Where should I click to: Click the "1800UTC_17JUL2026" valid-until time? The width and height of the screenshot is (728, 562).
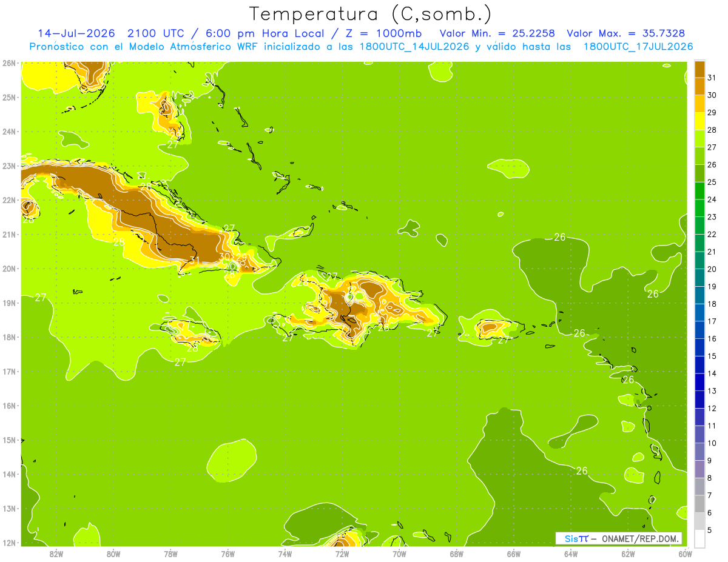point(638,47)
